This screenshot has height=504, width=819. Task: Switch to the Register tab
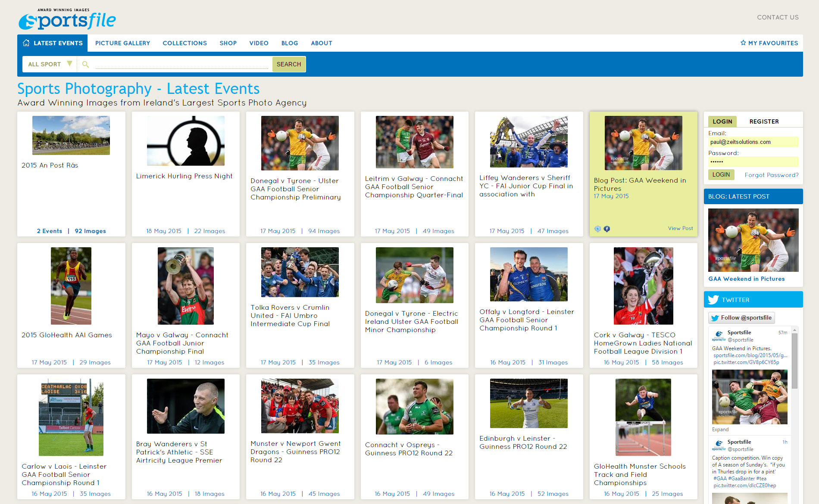pyautogui.click(x=764, y=121)
